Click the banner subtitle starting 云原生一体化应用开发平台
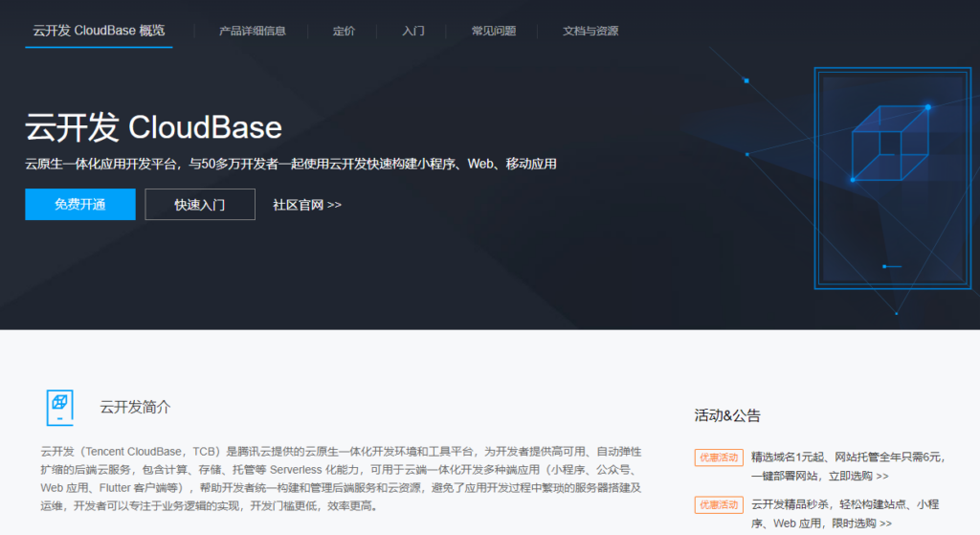 [291, 164]
